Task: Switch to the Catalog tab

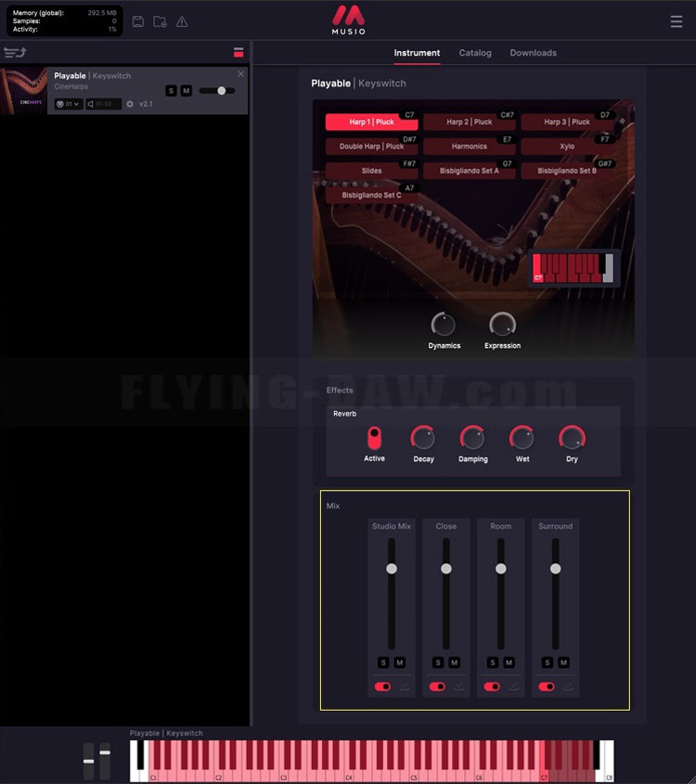Action: click(475, 53)
